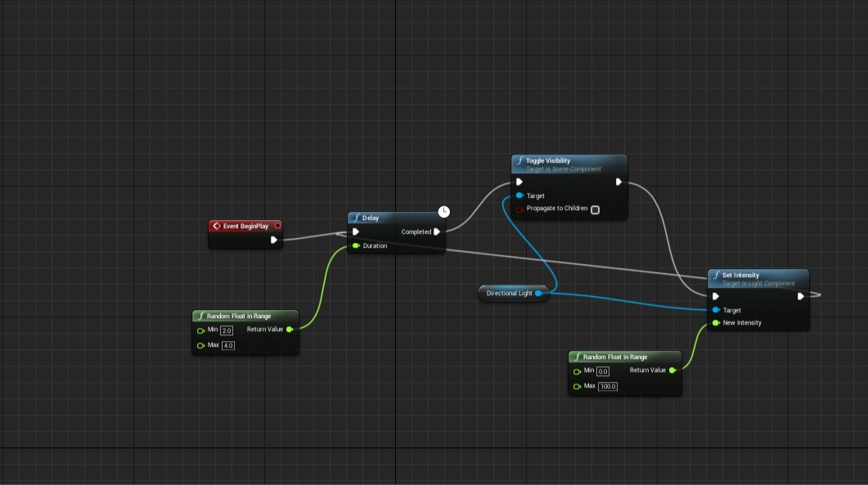This screenshot has width=868, height=485.
Task: Select the Delay node title
Action: [x=371, y=218]
